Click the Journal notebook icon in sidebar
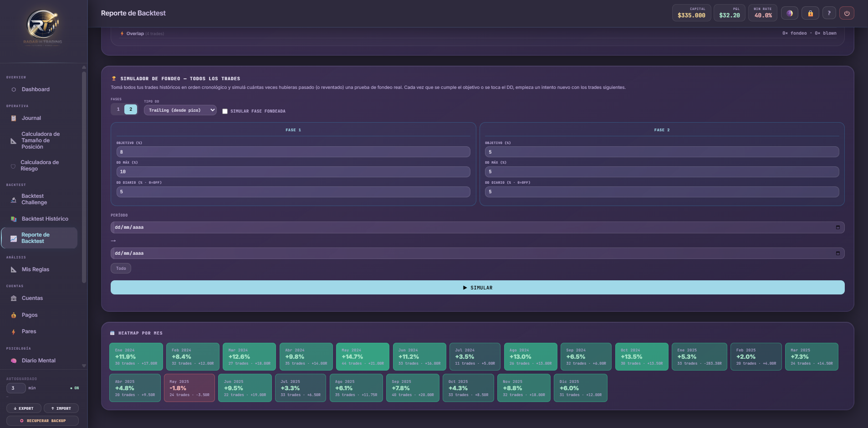Image resolution: width=868 pixels, height=428 pixels. [14, 118]
